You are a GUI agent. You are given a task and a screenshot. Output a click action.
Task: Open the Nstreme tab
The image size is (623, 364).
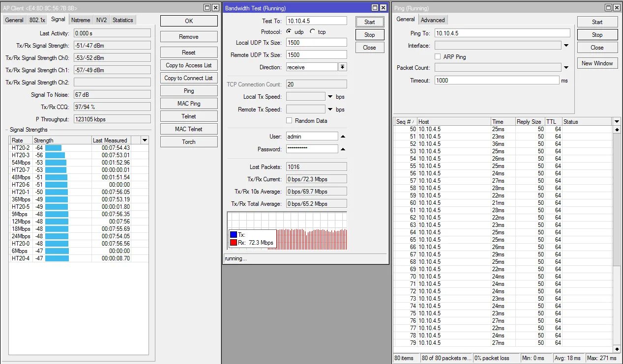tap(81, 20)
